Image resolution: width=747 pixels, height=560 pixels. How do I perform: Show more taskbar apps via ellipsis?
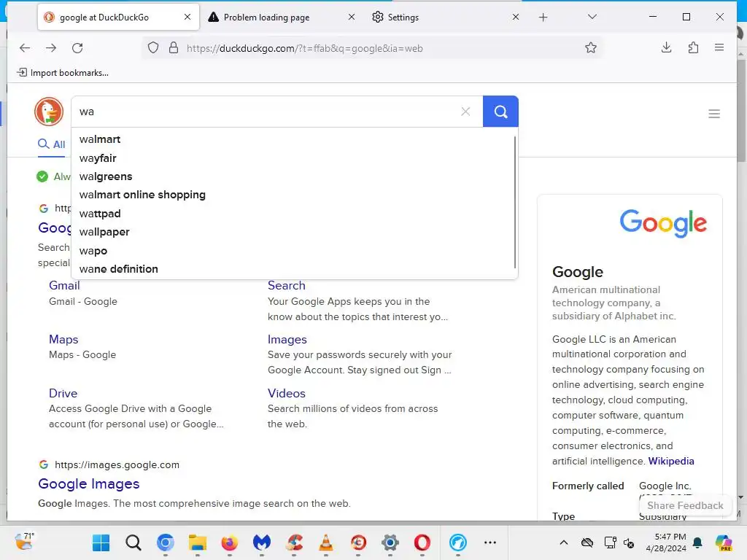point(489,542)
